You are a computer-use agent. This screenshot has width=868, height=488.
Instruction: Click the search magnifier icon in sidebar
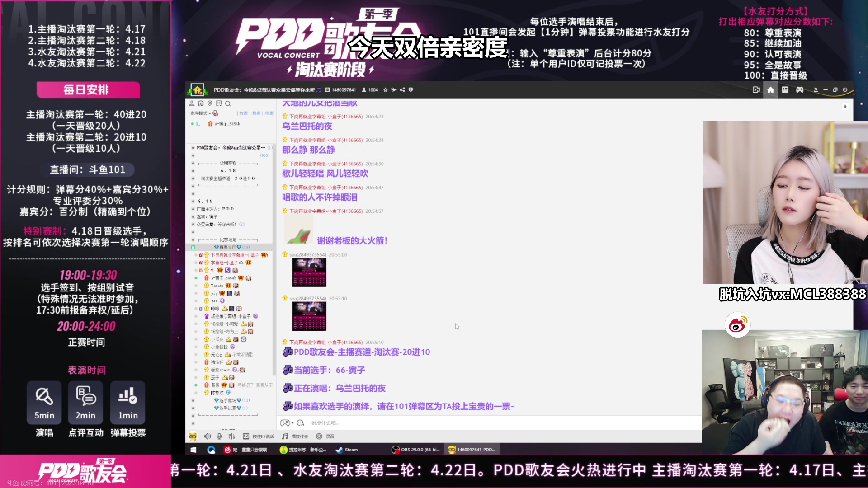click(228, 103)
